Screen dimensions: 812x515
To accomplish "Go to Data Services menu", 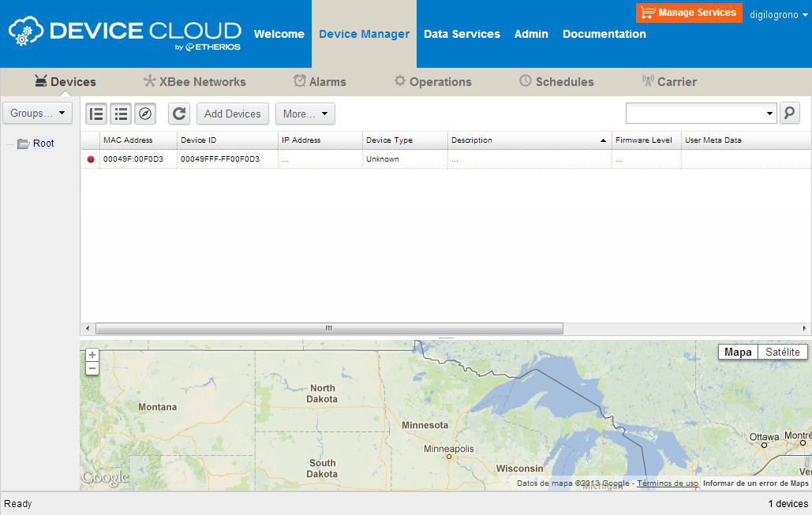I will click(462, 34).
